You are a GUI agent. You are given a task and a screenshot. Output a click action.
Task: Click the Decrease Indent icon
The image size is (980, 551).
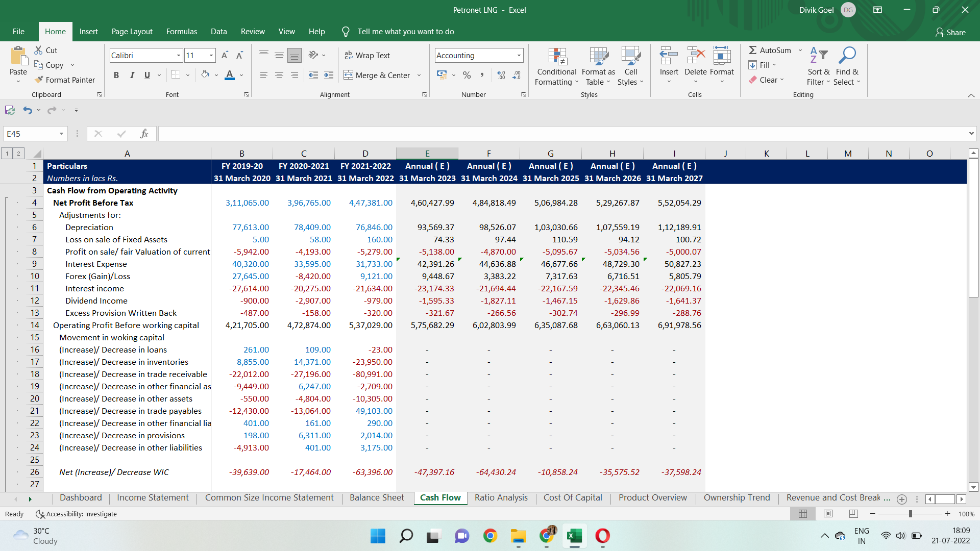313,75
